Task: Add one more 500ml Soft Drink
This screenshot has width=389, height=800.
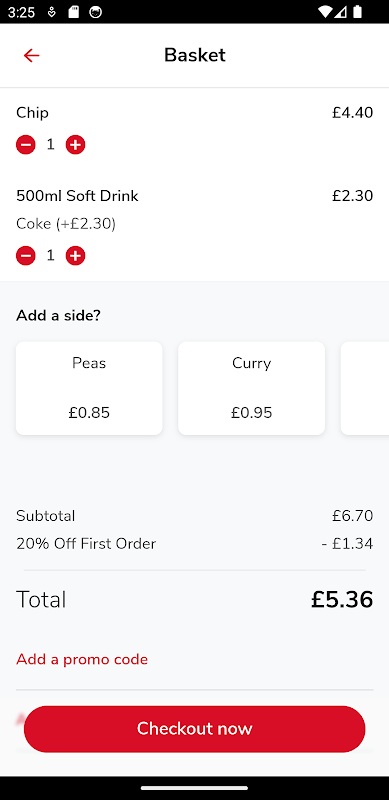Action: point(75,256)
